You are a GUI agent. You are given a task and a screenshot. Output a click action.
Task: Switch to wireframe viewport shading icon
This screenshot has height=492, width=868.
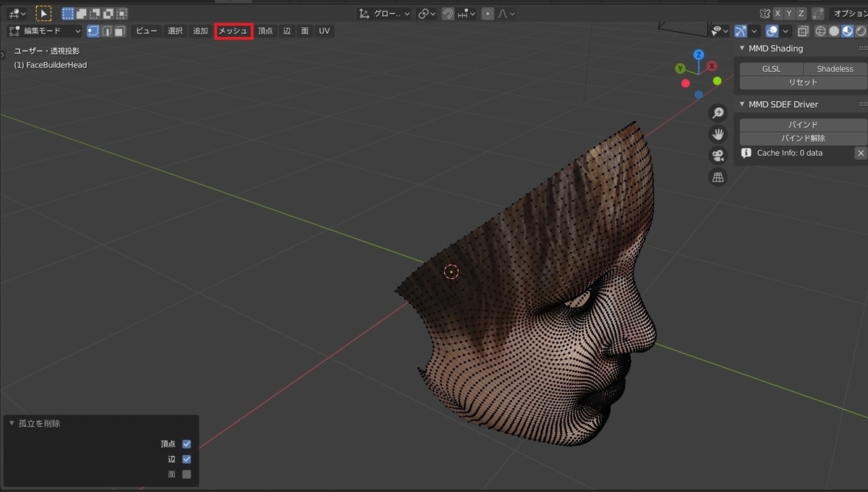[820, 31]
